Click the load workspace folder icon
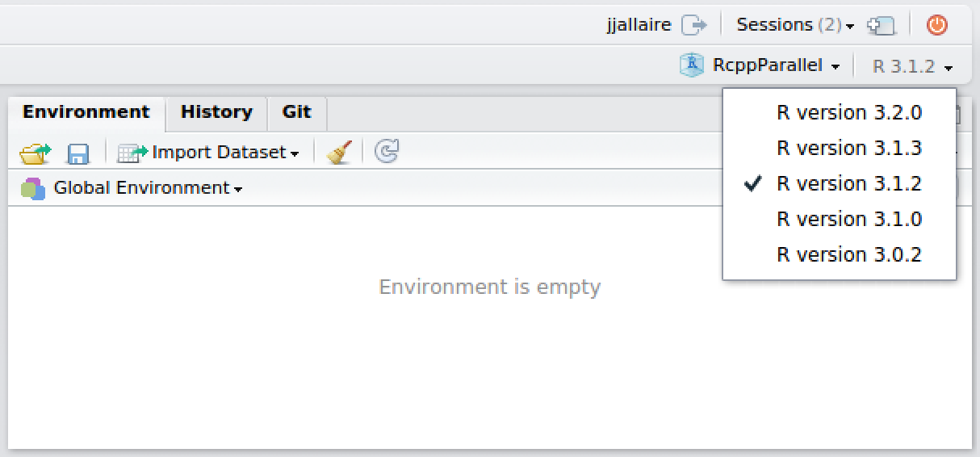Screen dimensions: 980x457 [x=35, y=153]
